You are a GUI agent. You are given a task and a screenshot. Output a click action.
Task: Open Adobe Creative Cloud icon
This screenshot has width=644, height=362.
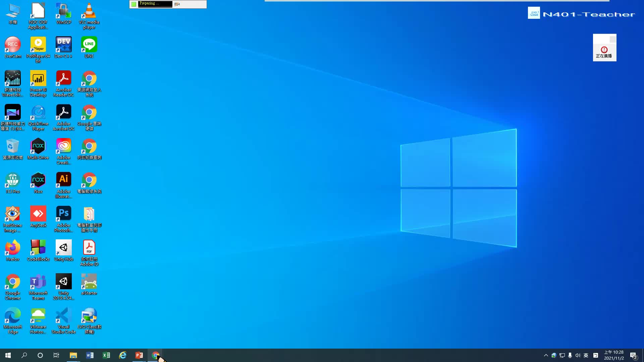(x=63, y=152)
